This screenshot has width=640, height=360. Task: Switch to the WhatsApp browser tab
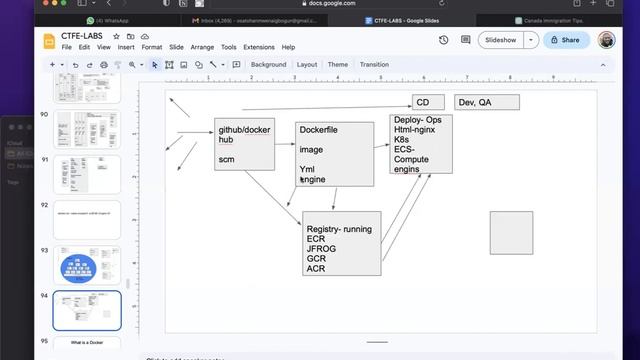[x=108, y=20]
